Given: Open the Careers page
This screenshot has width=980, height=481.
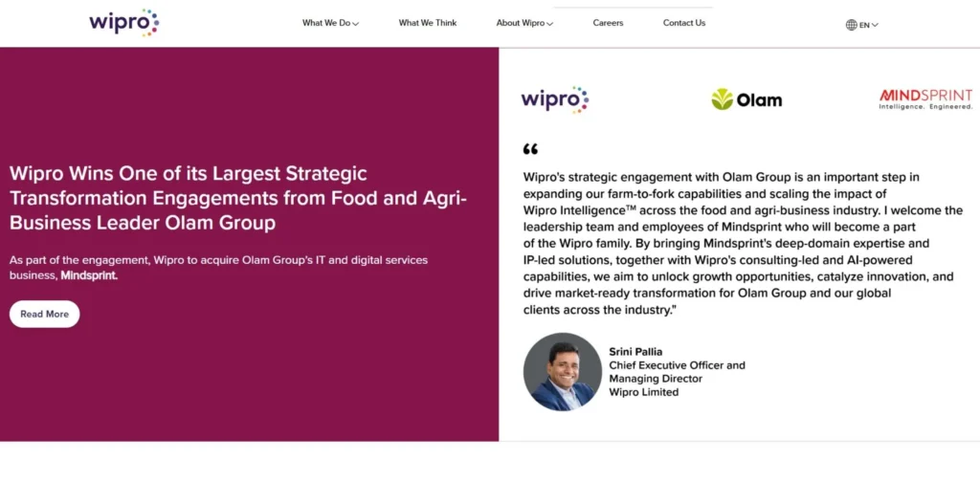Looking at the screenshot, I should (608, 23).
